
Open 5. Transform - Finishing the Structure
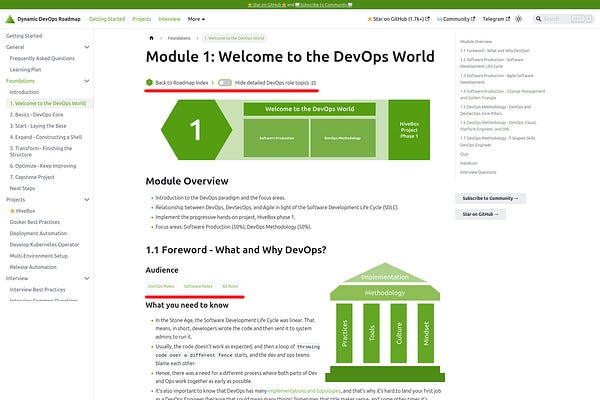[41, 151]
